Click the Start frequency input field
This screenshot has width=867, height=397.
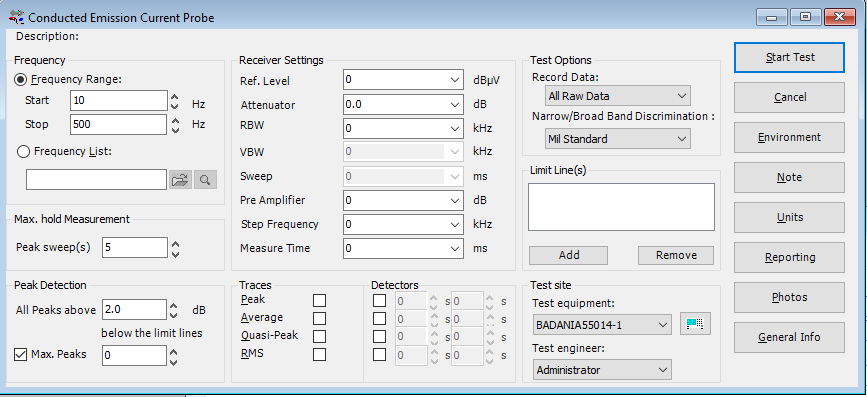click(x=119, y=101)
